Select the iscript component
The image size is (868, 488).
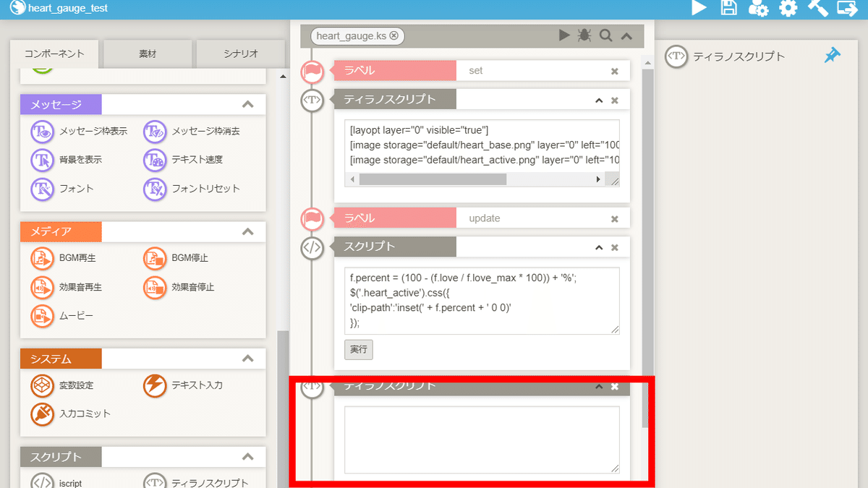56,482
